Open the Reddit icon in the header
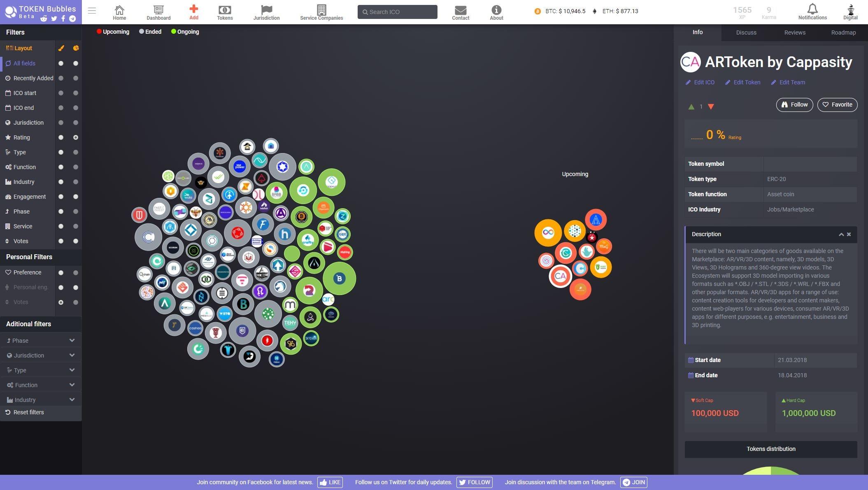 (x=44, y=19)
